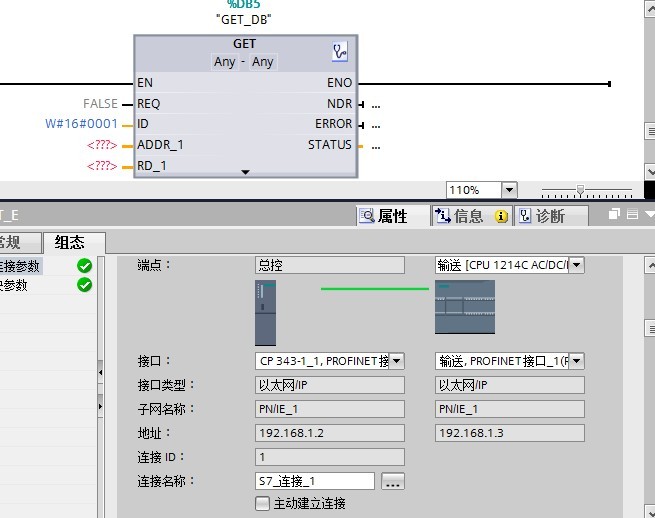
Task: Click the partner address 192.168.1.3 field
Action: (x=510, y=433)
